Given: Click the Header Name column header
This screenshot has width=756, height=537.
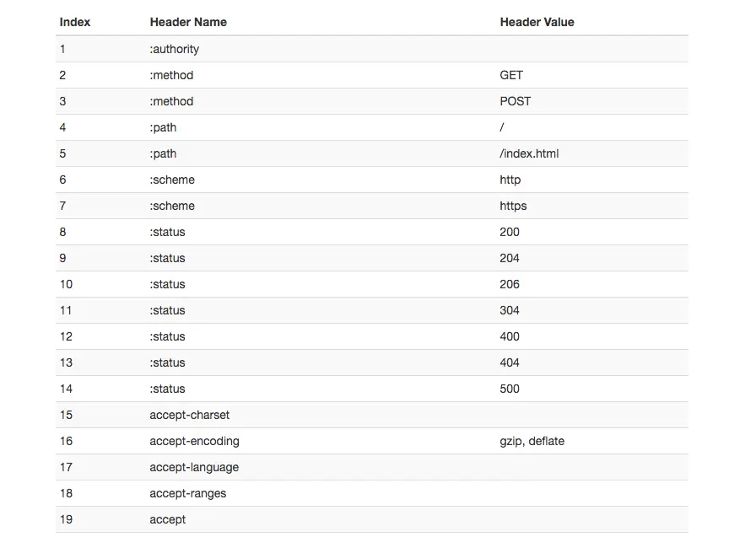Looking at the screenshot, I should click(x=188, y=22).
